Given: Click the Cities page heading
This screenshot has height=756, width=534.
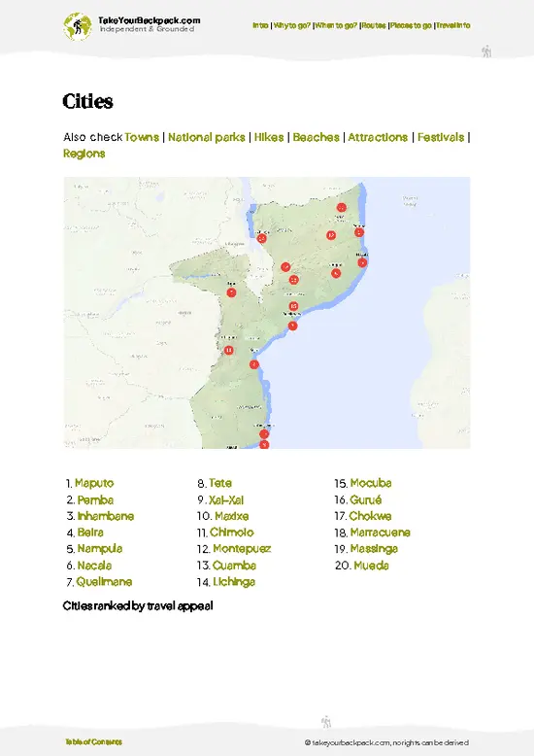Looking at the screenshot, I should pyautogui.click(x=87, y=101).
